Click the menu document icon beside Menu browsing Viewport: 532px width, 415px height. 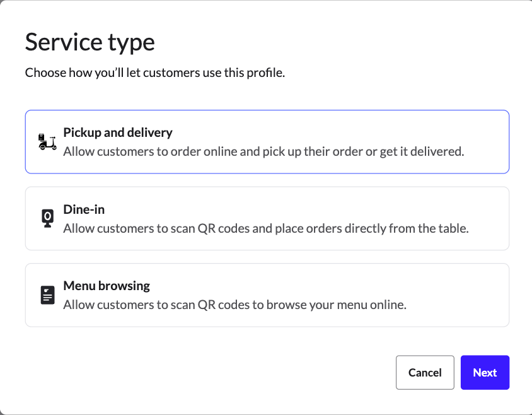point(47,294)
